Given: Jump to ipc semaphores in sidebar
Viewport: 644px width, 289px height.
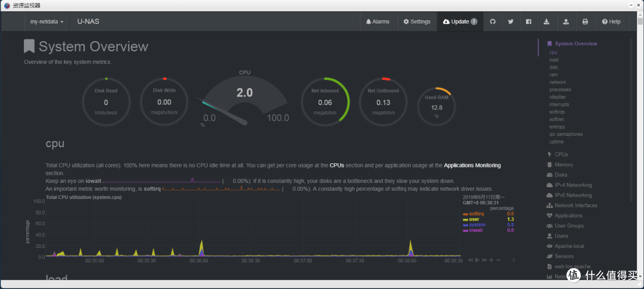Looking at the screenshot, I should tap(566, 134).
